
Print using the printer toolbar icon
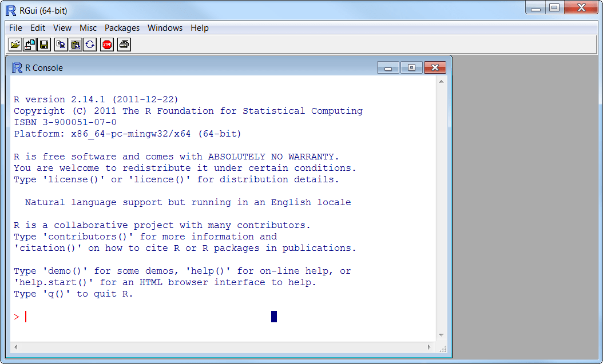point(124,45)
